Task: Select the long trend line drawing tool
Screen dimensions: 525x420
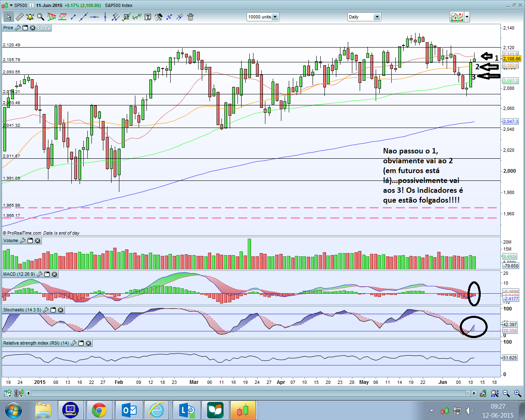Action: tap(84, 17)
